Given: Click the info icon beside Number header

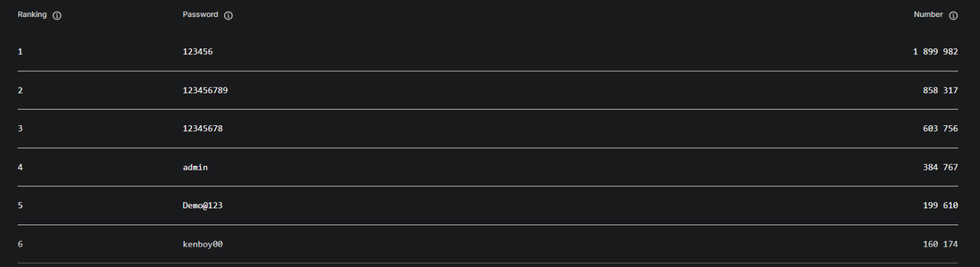Looking at the screenshot, I should pos(953,16).
